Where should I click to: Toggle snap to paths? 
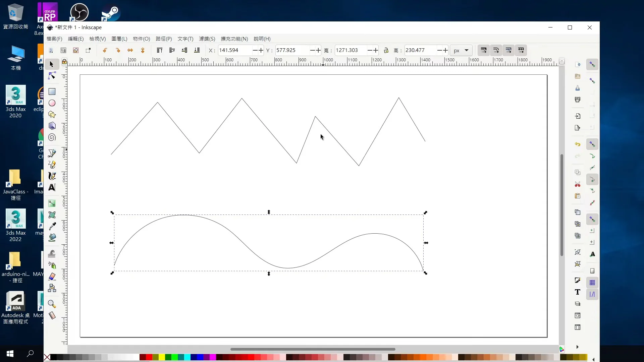click(x=592, y=156)
